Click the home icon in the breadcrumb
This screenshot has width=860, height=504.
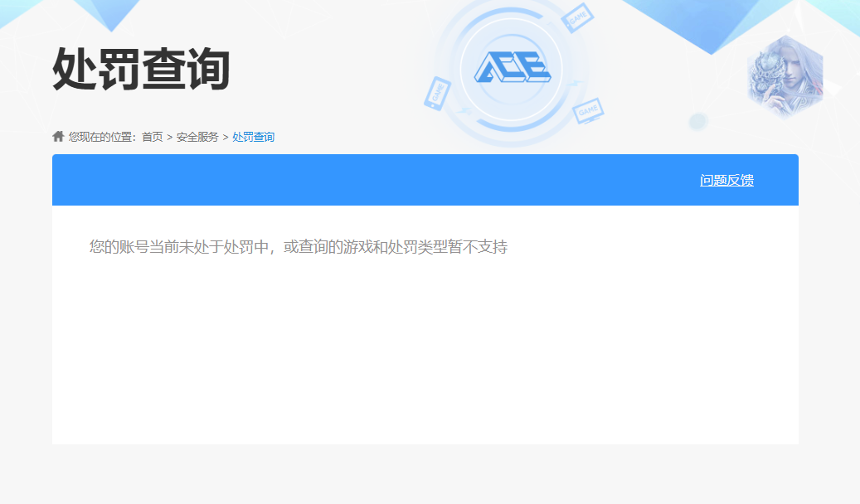click(57, 136)
